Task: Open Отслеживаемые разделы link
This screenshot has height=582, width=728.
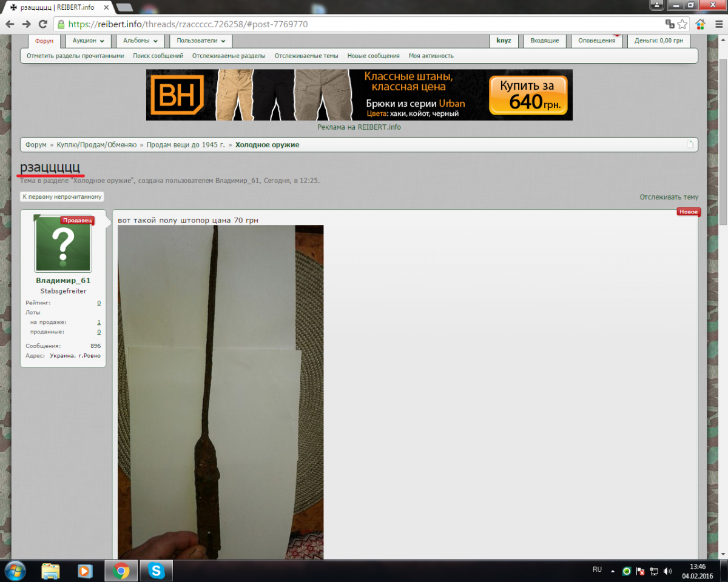Action: coord(229,56)
